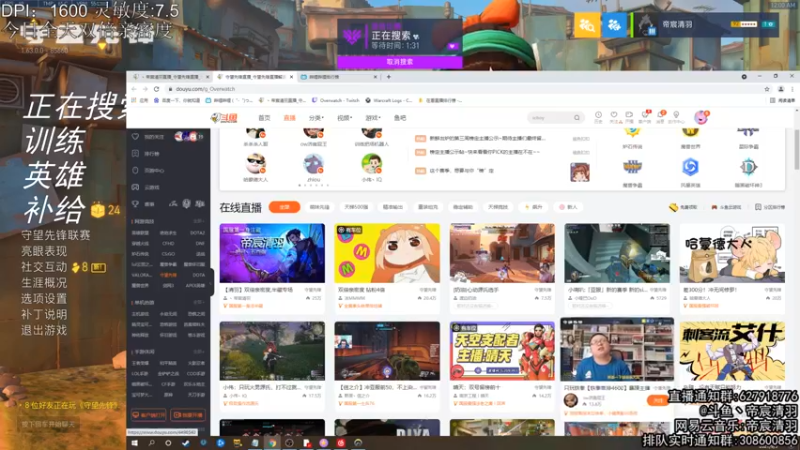Image resolution: width=800 pixels, height=450 pixels.
Task: Open the trophy icon in sidebar
Action: (135, 204)
